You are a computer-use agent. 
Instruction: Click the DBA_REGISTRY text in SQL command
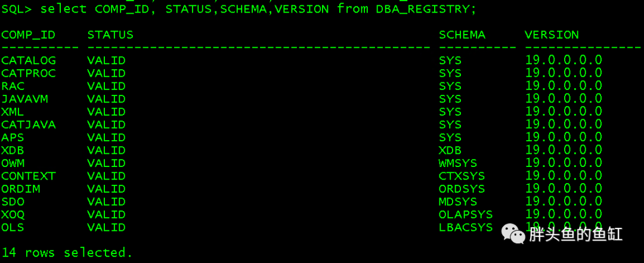(x=423, y=8)
